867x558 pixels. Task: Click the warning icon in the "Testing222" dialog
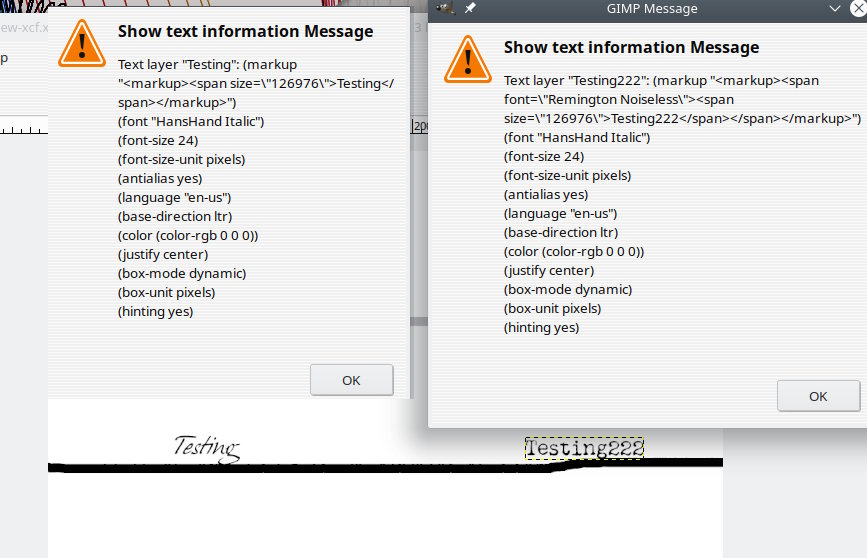tap(468, 59)
